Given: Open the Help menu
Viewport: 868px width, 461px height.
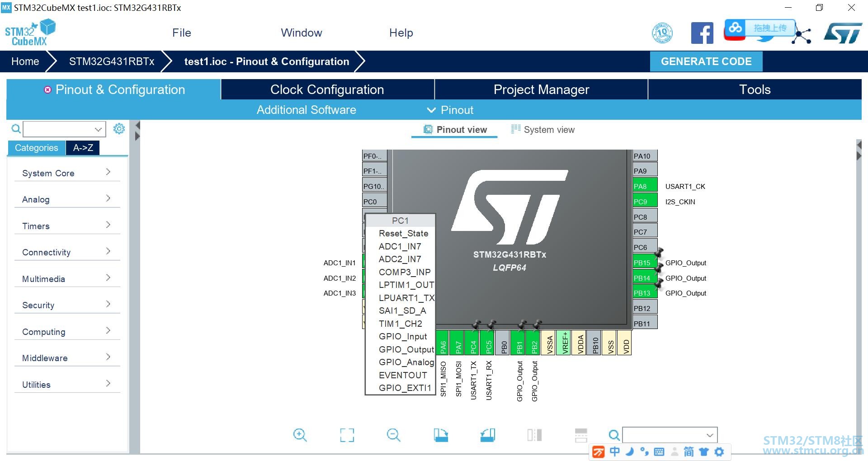Looking at the screenshot, I should (401, 33).
